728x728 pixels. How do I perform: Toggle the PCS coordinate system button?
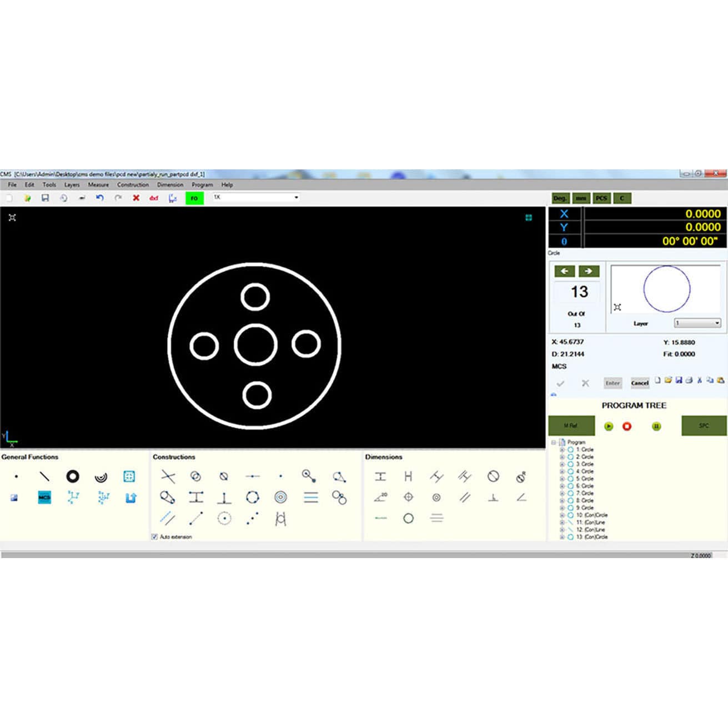[601, 198]
